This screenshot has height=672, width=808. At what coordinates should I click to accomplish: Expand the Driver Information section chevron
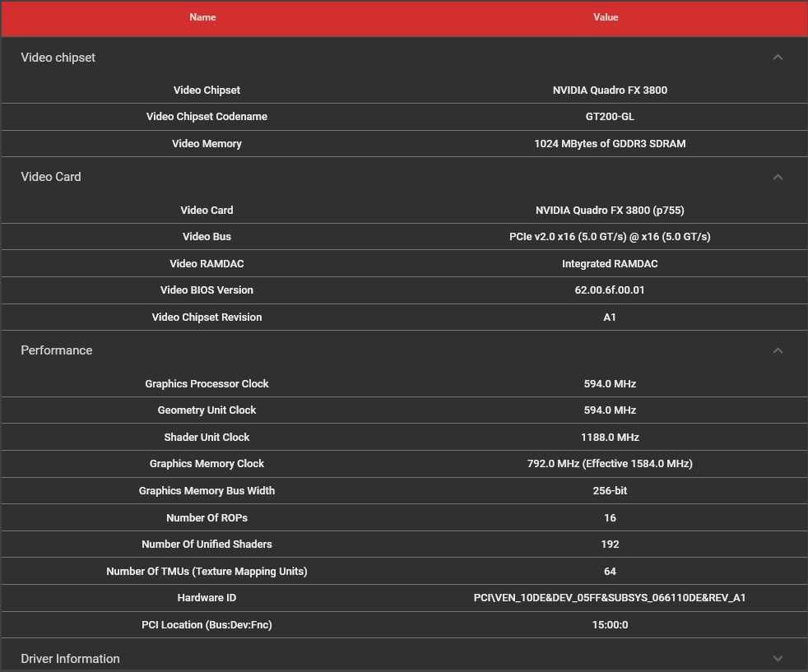point(778,658)
